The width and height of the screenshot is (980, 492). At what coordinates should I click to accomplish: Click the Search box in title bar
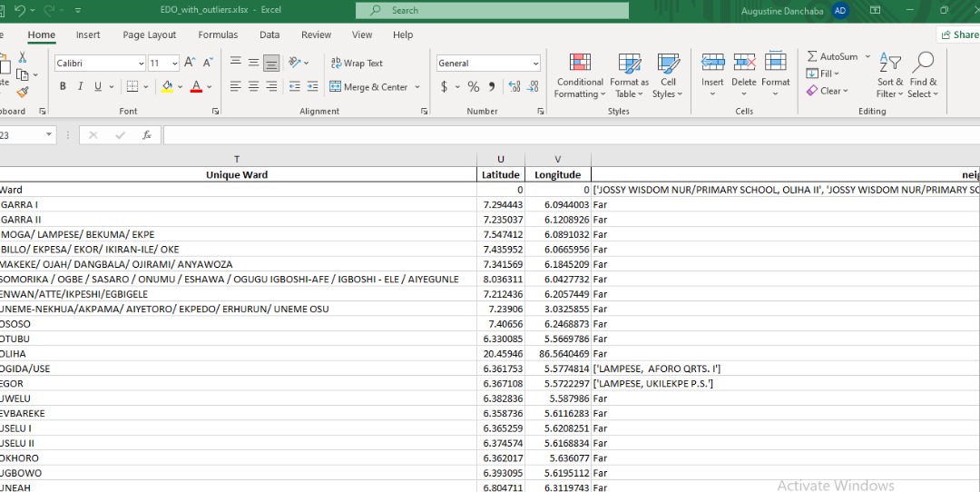(493, 10)
